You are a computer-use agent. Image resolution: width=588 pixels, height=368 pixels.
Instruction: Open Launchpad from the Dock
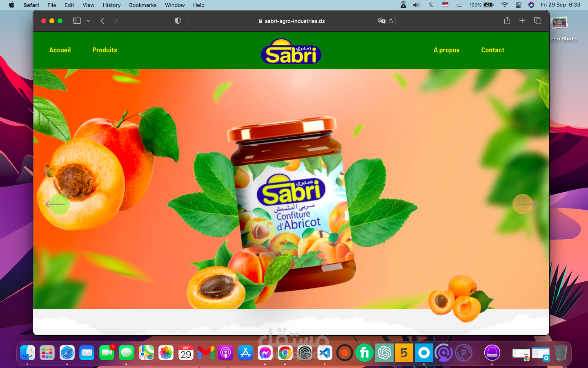tap(47, 352)
